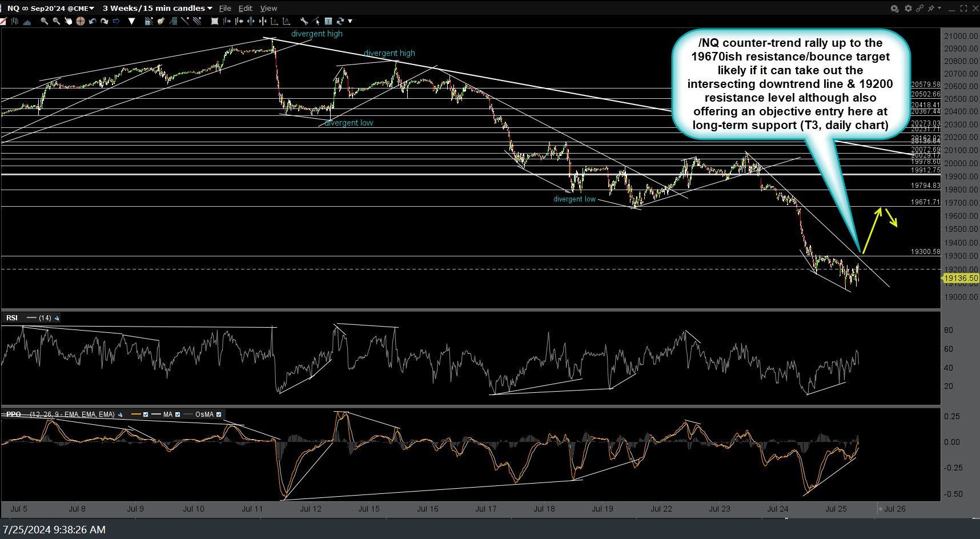This screenshot has width=980, height=539.
Task: Activate the hand pan tool
Action: (x=68, y=21)
